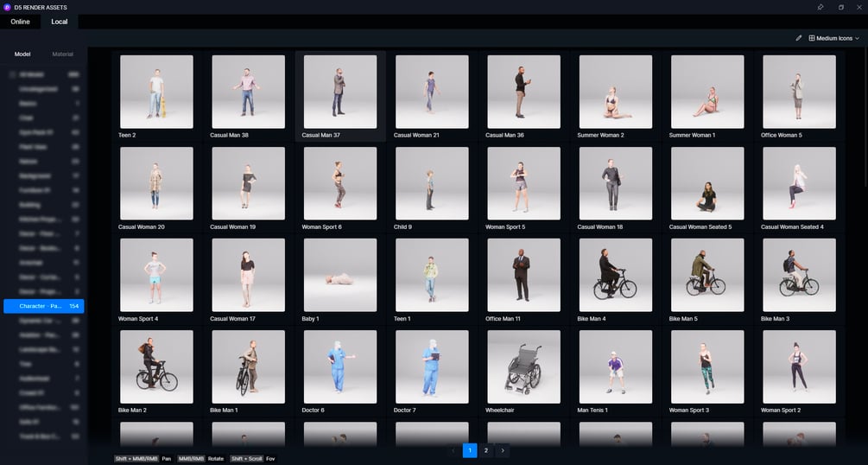Select the Teen 2 model thumbnail

tap(156, 92)
